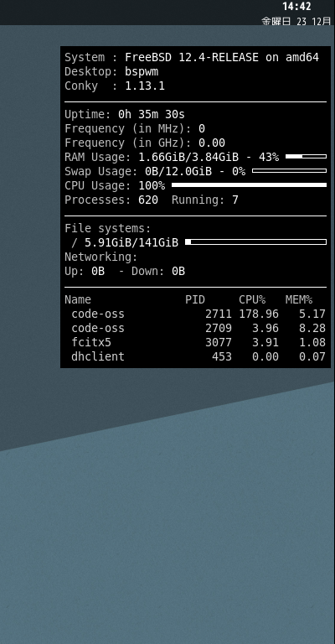The height and width of the screenshot is (644, 335).
Task: Click the Swap Usage 0B/12.0GiB text
Action: tap(155, 171)
